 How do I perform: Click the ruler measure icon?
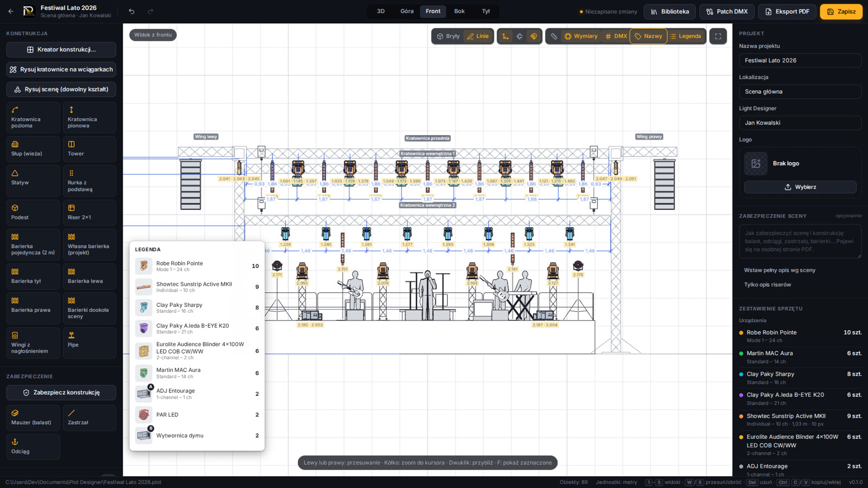tap(554, 36)
